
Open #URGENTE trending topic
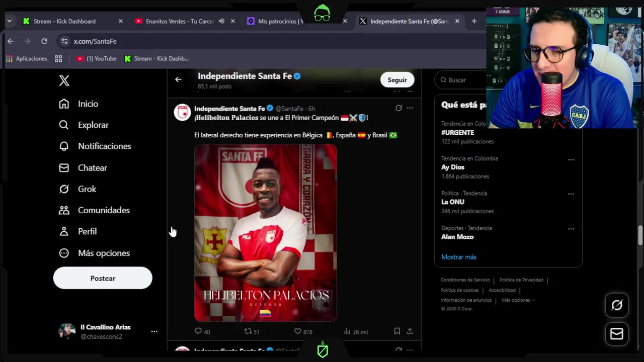tap(458, 132)
